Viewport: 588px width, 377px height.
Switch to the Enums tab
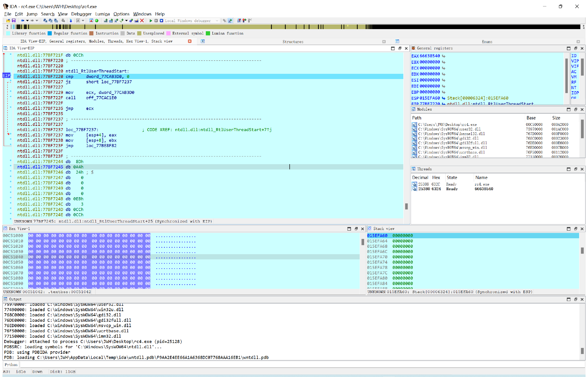pyautogui.click(x=487, y=42)
